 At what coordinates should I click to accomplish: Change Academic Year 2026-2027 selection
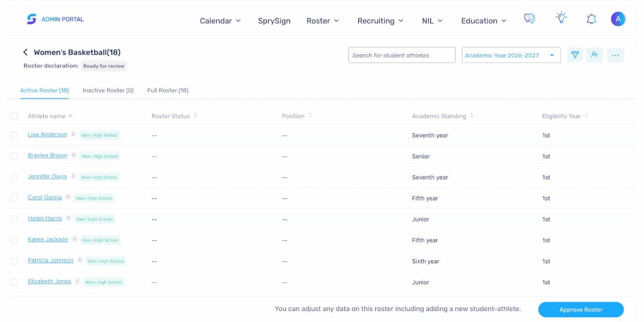511,55
